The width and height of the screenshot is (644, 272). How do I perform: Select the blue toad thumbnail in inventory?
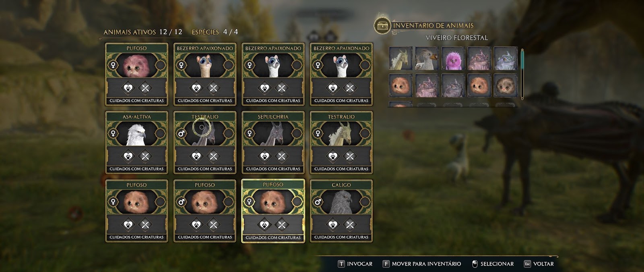pyautogui.click(x=505, y=58)
